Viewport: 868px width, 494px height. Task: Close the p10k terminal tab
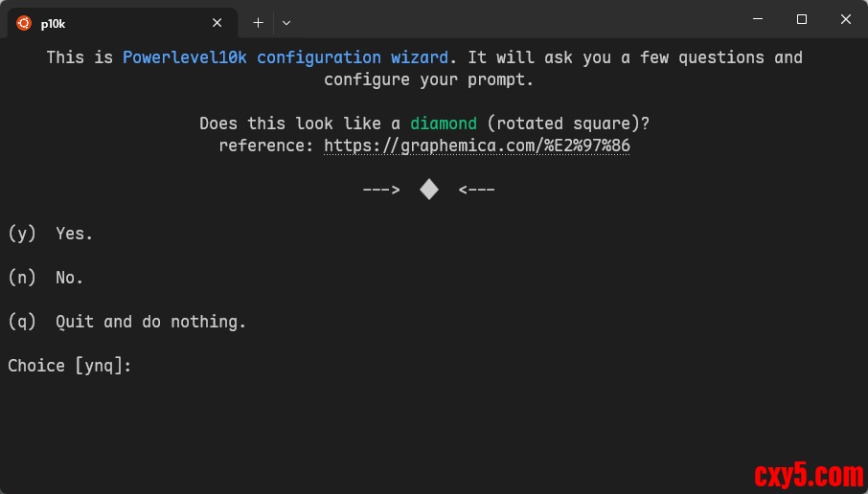pos(217,22)
